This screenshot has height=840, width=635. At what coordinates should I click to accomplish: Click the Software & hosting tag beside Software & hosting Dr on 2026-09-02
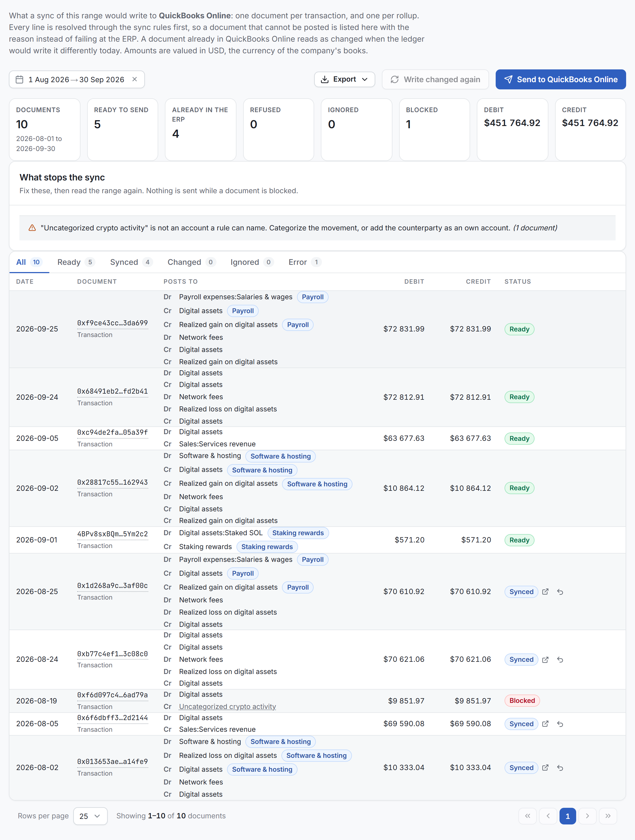click(x=281, y=456)
